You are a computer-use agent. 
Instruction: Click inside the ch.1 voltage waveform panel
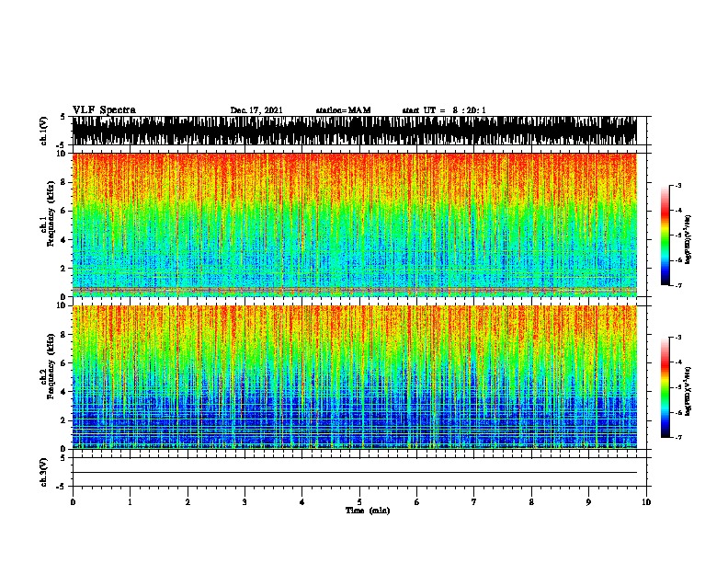[x=354, y=131]
